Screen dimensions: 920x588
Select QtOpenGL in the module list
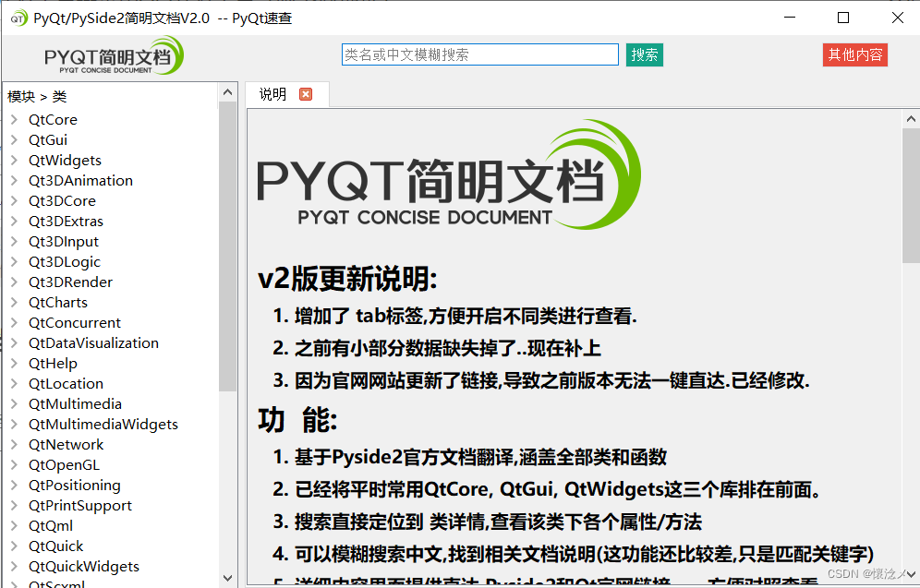coord(64,465)
